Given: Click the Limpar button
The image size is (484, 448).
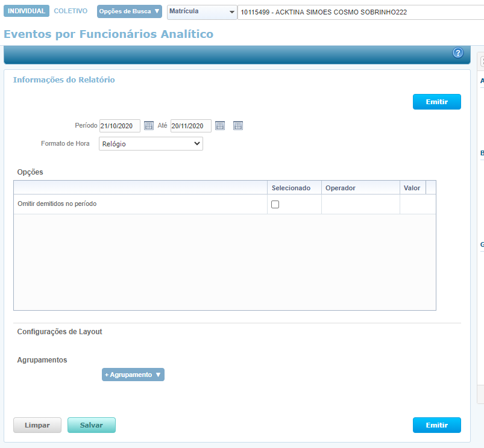Looking at the screenshot, I should (x=37, y=425).
